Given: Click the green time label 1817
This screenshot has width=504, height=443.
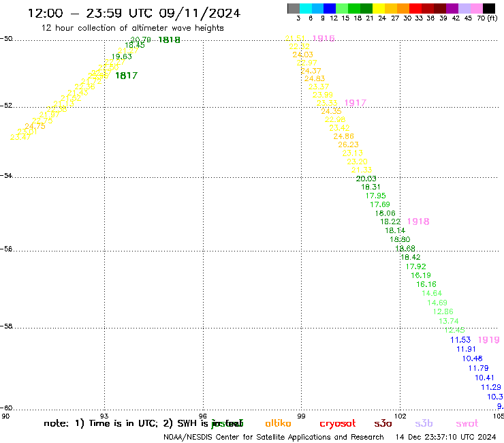Looking at the screenshot, I should (x=126, y=76).
